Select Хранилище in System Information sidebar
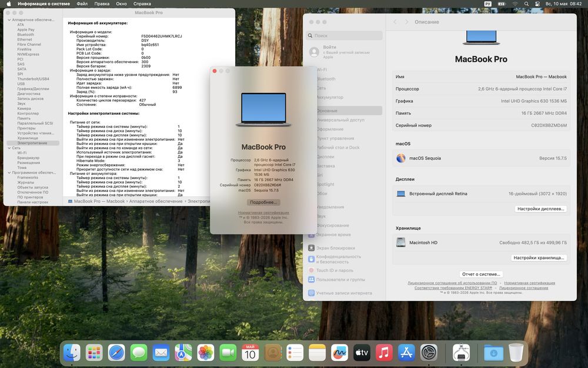 tap(28, 138)
